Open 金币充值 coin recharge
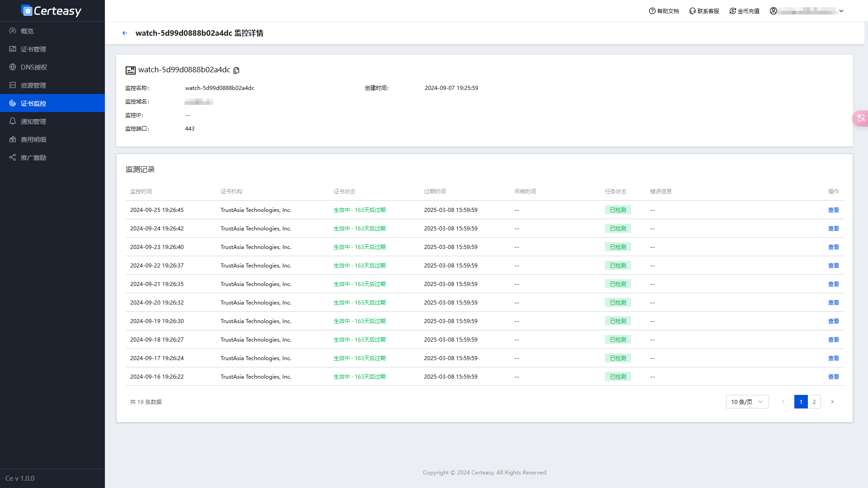 744,11
